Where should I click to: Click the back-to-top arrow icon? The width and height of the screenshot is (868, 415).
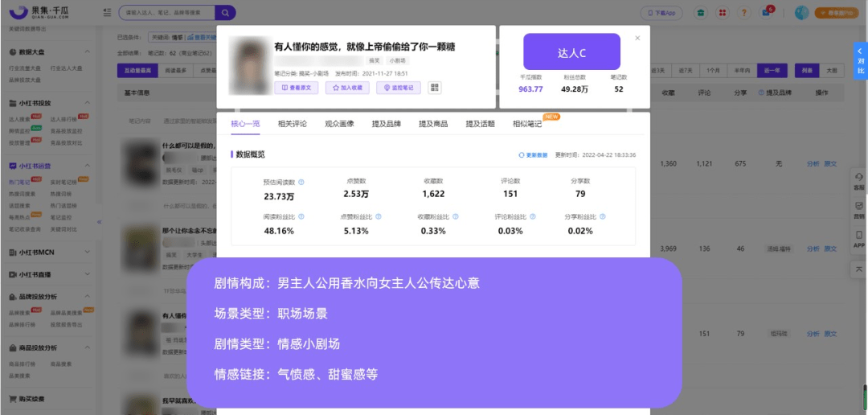tap(858, 269)
